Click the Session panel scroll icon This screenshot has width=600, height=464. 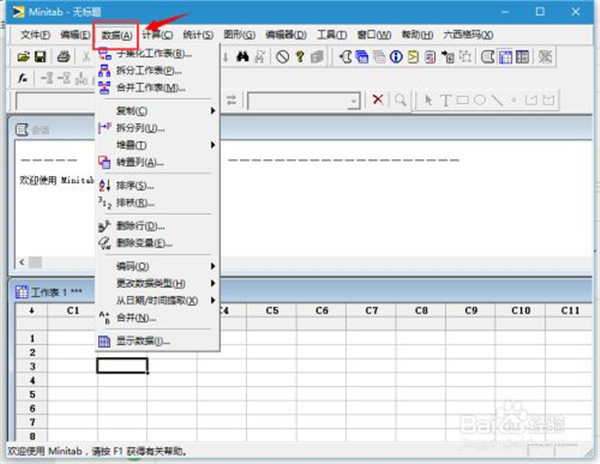point(22,130)
